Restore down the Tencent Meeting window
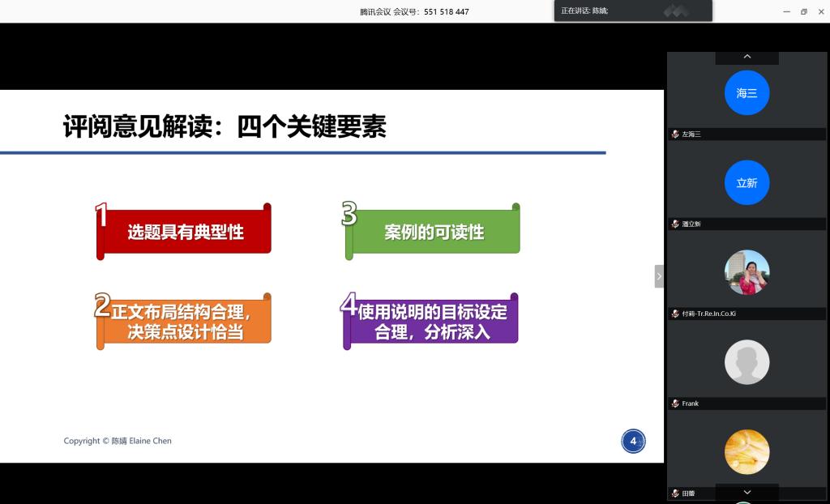 [803, 11]
